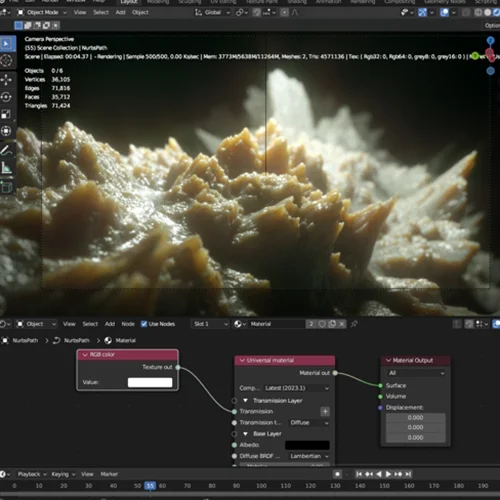The height and width of the screenshot is (500, 500).
Task: Open the Transmission type Diffuse dropdown
Action: (x=309, y=423)
